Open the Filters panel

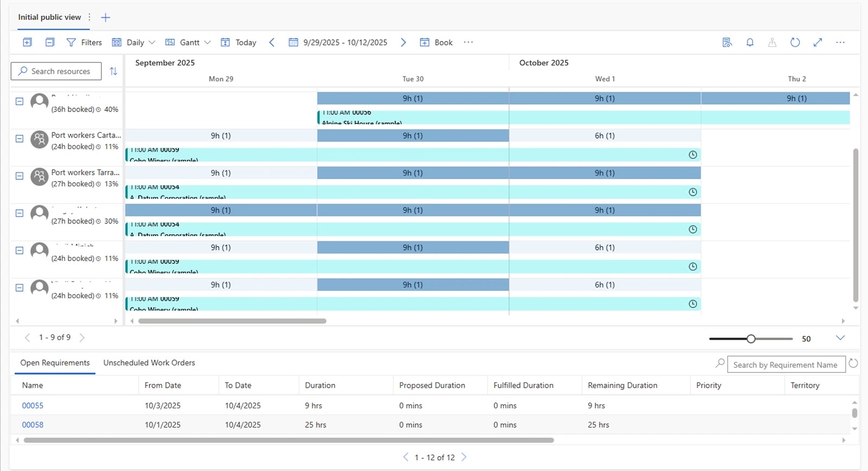(84, 42)
